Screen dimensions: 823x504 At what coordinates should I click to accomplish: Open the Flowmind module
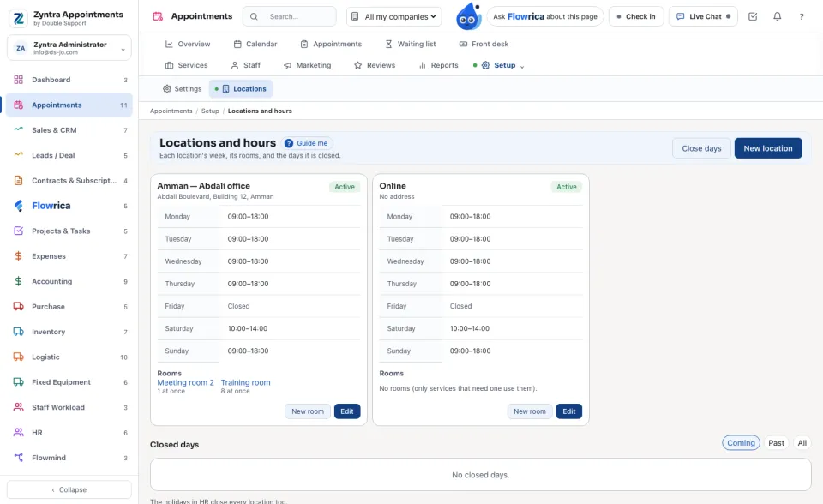69,458
